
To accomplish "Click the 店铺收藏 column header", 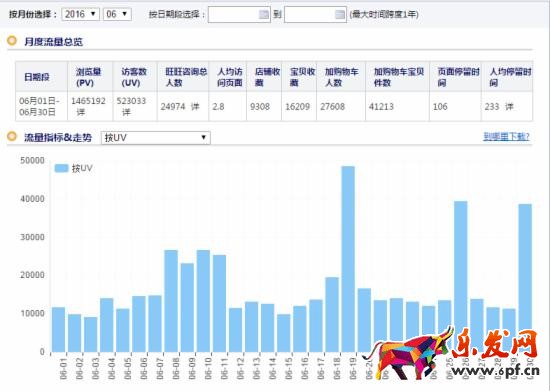I will tap(264, 77).
